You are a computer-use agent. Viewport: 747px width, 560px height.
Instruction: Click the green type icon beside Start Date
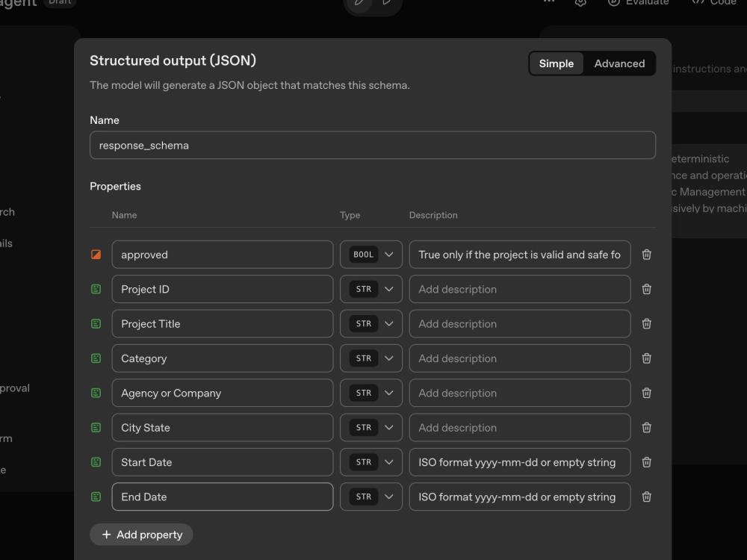coord(96,462)
